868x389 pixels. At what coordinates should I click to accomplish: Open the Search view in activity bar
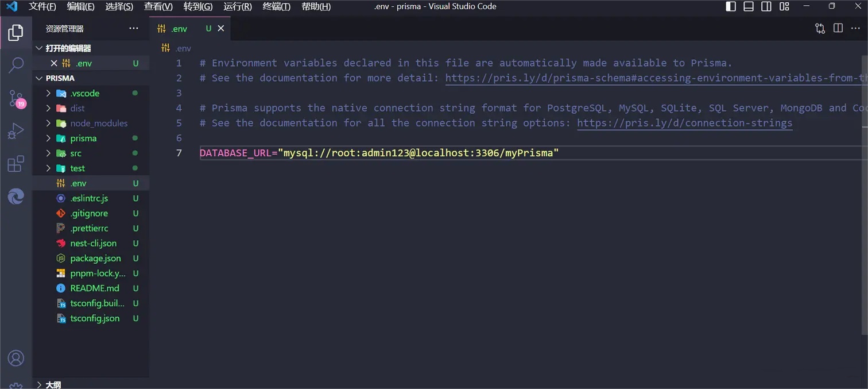point(16,65)
